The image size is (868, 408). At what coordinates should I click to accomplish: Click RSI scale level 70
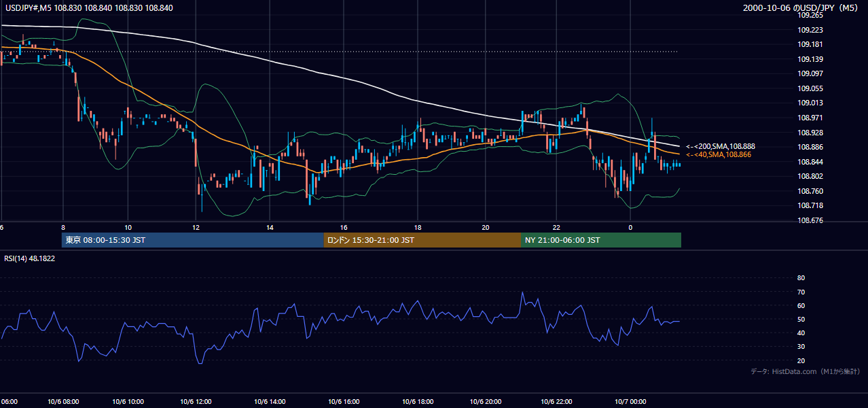click(x=801, y=292)
